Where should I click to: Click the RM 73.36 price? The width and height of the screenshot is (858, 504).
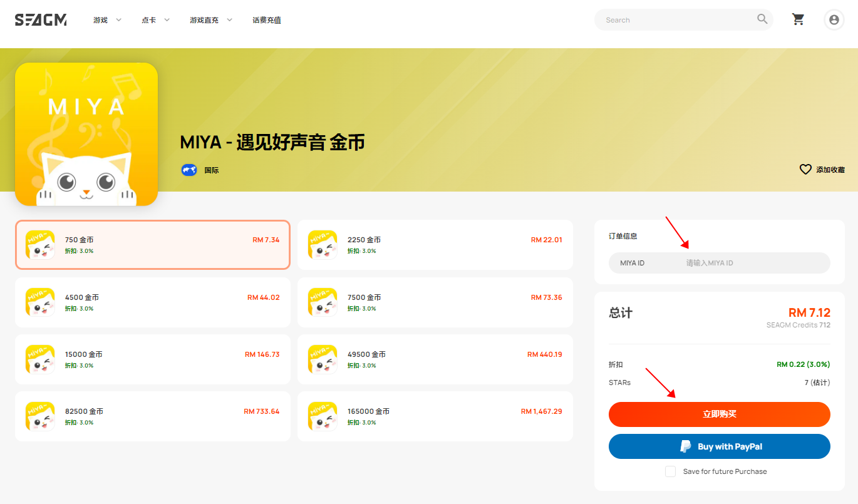tap(547, 297)
